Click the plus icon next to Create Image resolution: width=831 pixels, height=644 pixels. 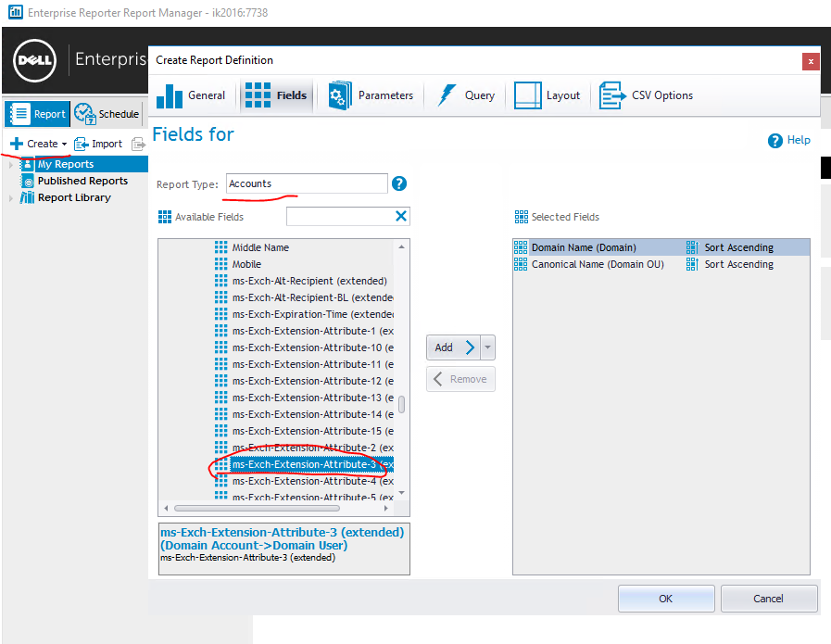(x=17, y=144)
